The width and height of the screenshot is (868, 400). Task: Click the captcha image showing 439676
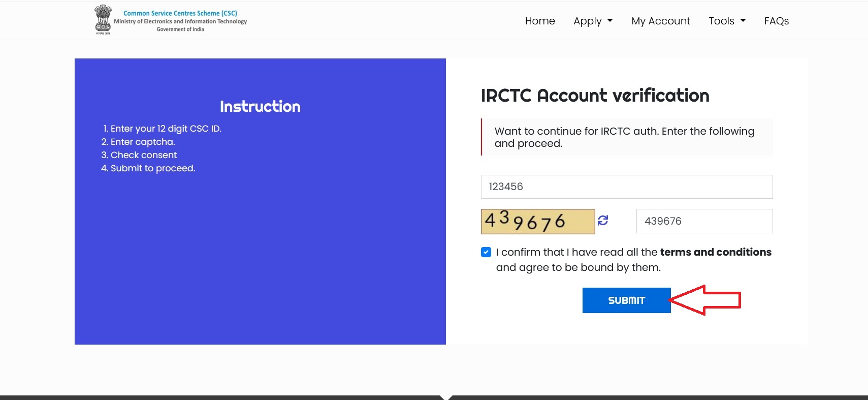click(537, 221)
